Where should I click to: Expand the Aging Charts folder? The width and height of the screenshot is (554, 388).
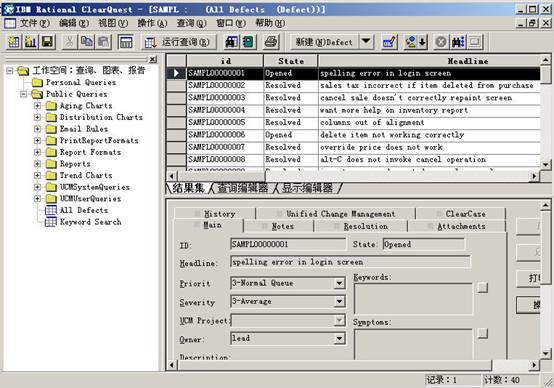pos(37,106)
